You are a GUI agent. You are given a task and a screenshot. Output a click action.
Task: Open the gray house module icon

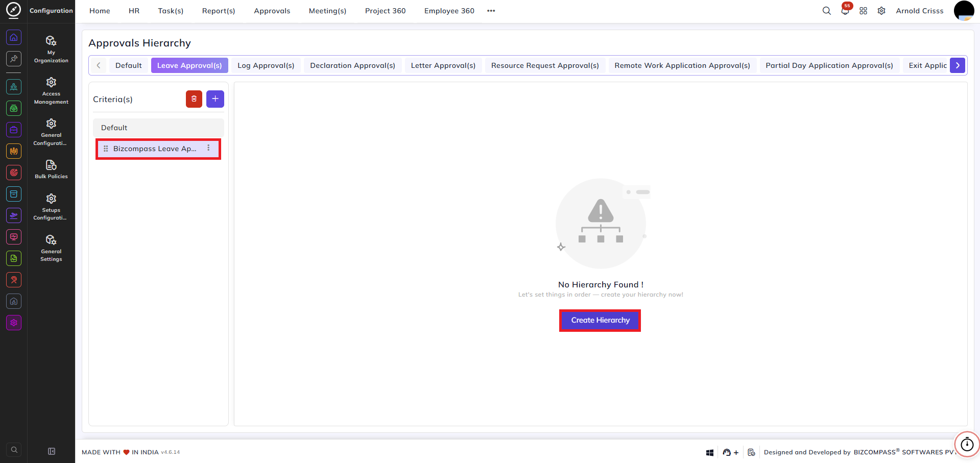pos(14,301)
